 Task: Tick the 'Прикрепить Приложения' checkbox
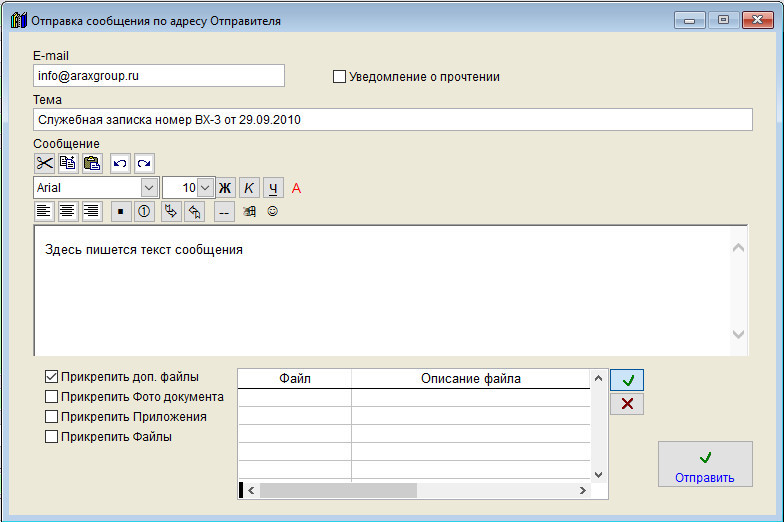[51, 417]
